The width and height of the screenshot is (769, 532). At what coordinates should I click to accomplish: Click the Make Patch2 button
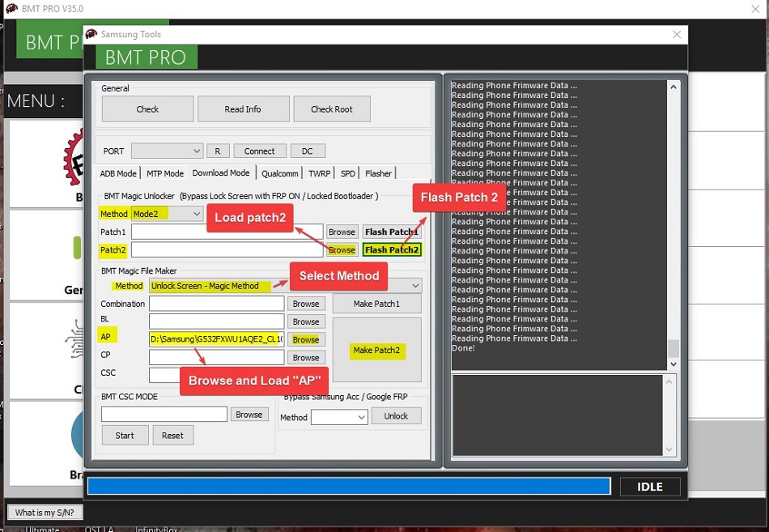tap(376, 350)
